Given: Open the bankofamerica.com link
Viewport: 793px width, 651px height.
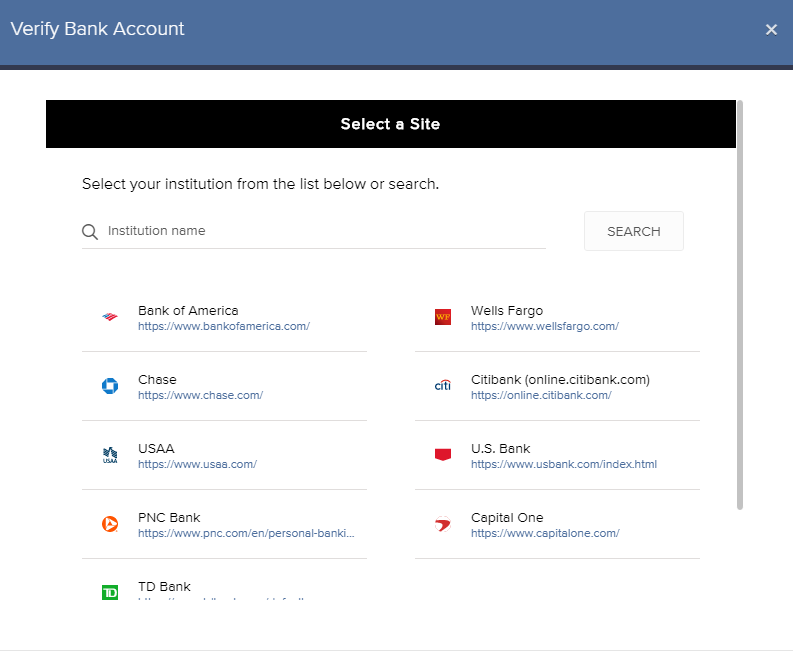Looking at the screenshot, I should pyautogui.click(x=224, y=326).
